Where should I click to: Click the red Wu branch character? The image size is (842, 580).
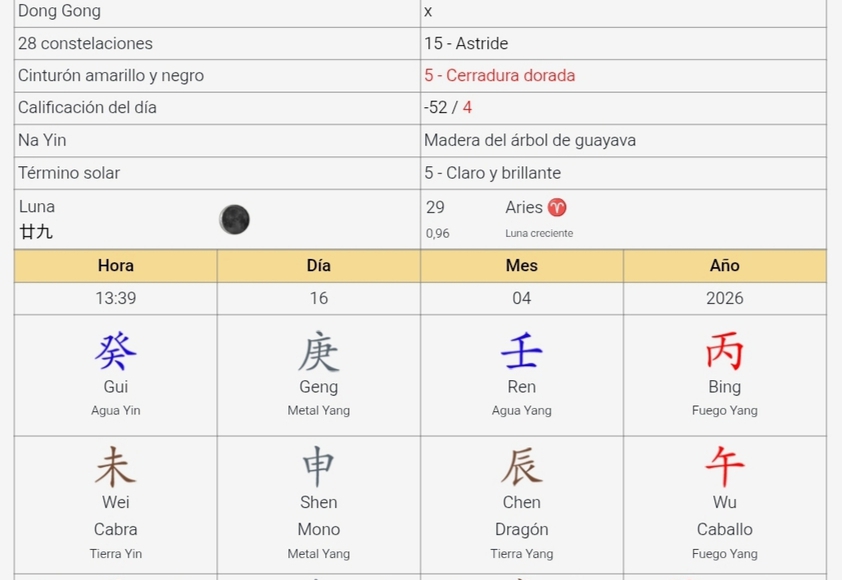pos(724,467)
